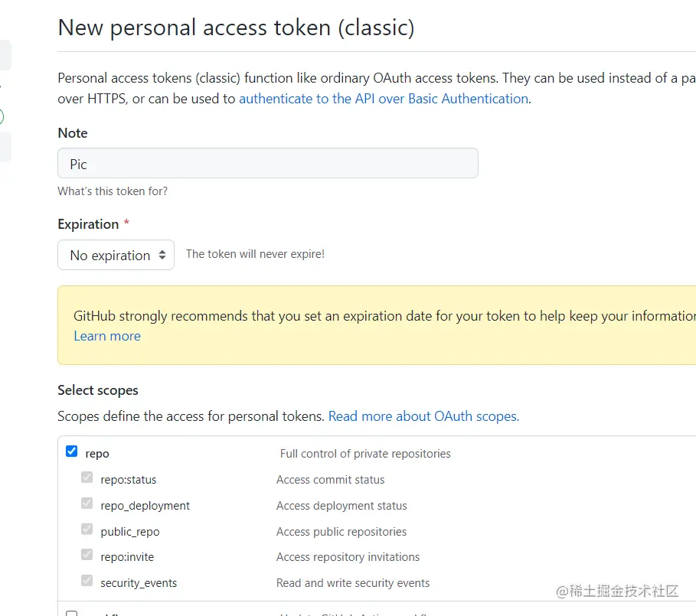Select the lower gray sidebar item at left edge
The height and width of the screenshot is (616, 696).
click(x=5, y=146)
